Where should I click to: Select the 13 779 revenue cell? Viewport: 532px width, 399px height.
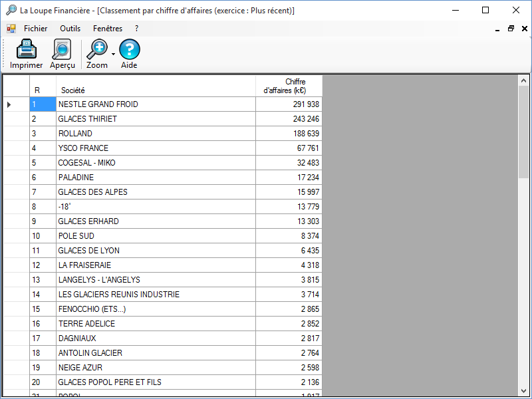click(x=289, y=207)
